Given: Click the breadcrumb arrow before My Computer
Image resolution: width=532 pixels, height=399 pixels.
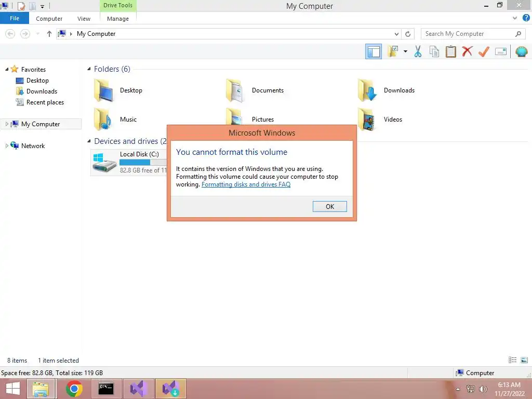Looking at the screenshot, I should (x=71, y=34).
